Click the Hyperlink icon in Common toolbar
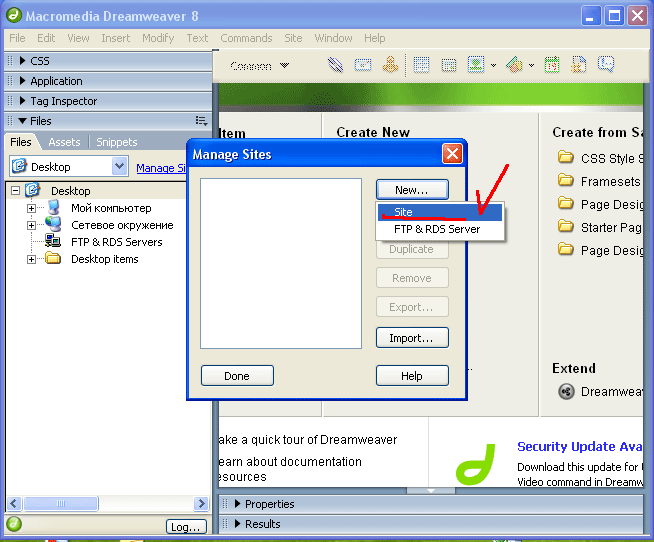Screen dimensions: 654x542 point(335,65)
